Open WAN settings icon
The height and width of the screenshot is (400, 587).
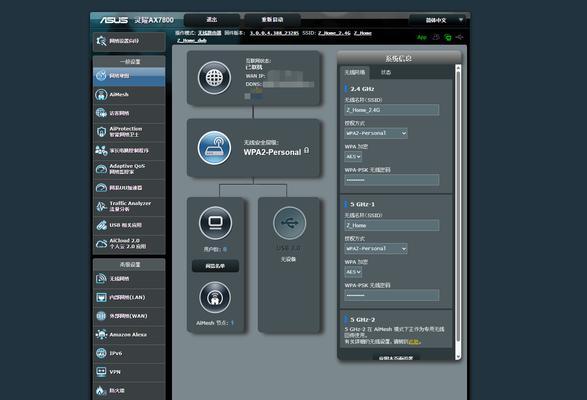[x=101, y=316]
